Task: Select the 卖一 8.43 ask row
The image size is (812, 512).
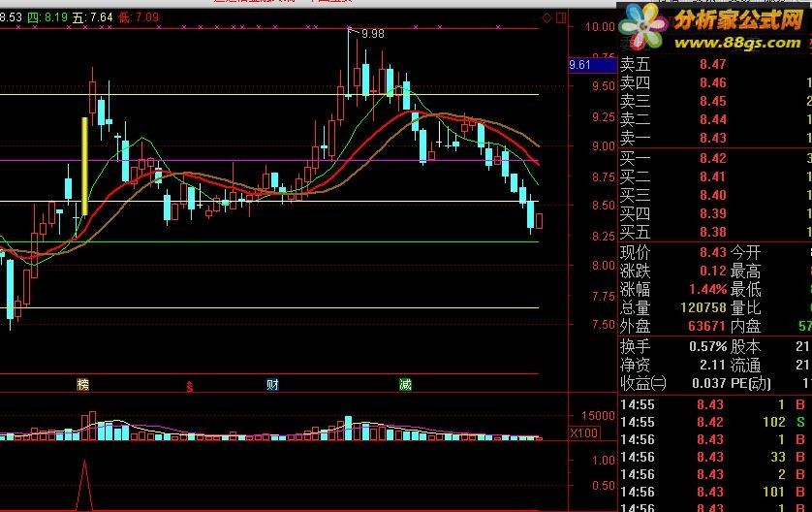Action: point(715,138)
